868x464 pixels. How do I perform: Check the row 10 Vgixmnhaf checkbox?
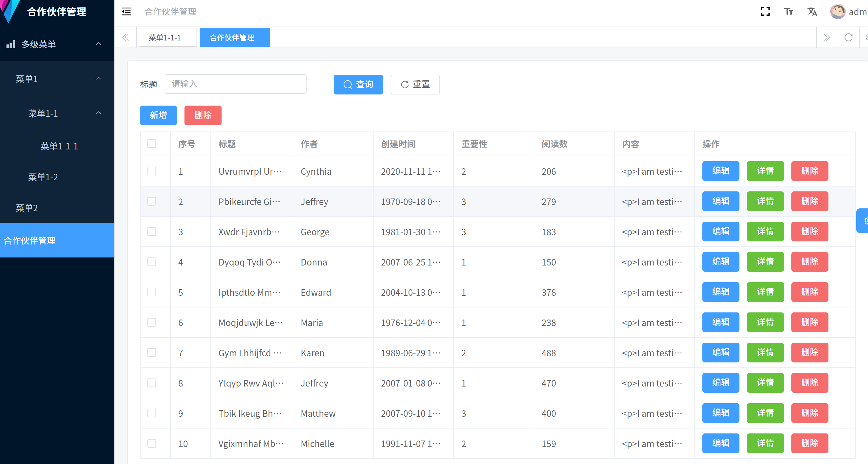[x=152, y=443]
